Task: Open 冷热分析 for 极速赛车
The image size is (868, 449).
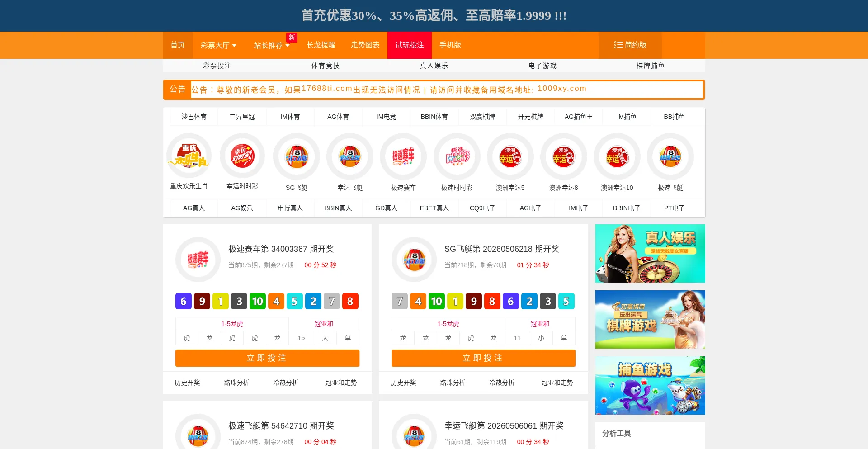Action: [x=286, y=383]
